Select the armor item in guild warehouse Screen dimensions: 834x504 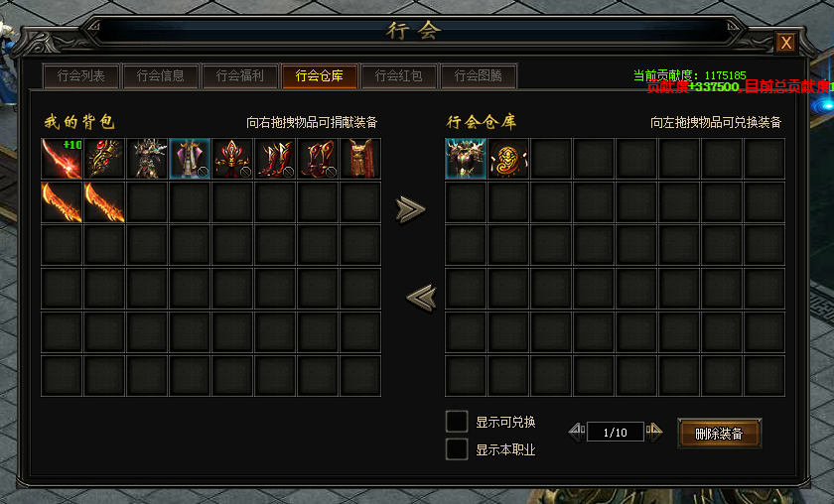(x=466, y=159)
